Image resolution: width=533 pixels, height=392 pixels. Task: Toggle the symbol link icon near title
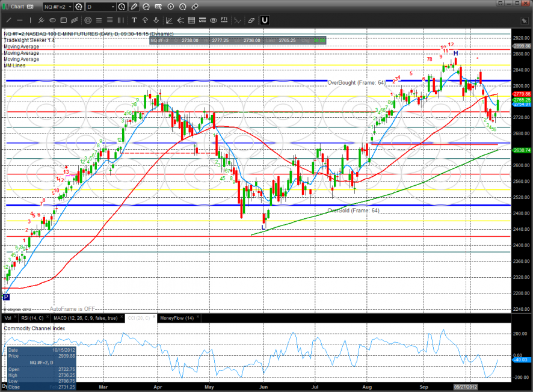pyautogui.click(x=30, y=7)
